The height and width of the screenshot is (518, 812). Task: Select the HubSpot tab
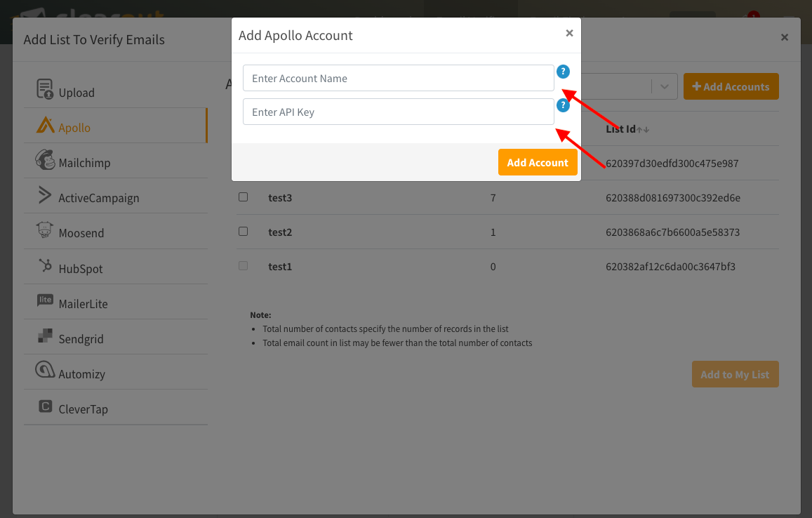116,267
